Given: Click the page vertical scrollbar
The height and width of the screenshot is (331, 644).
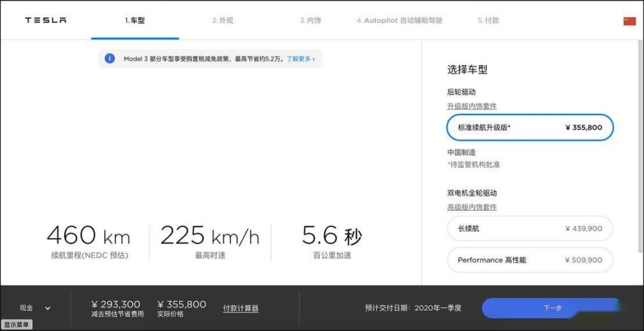Looking at the screenshot, I should click(x=641, y=146).
